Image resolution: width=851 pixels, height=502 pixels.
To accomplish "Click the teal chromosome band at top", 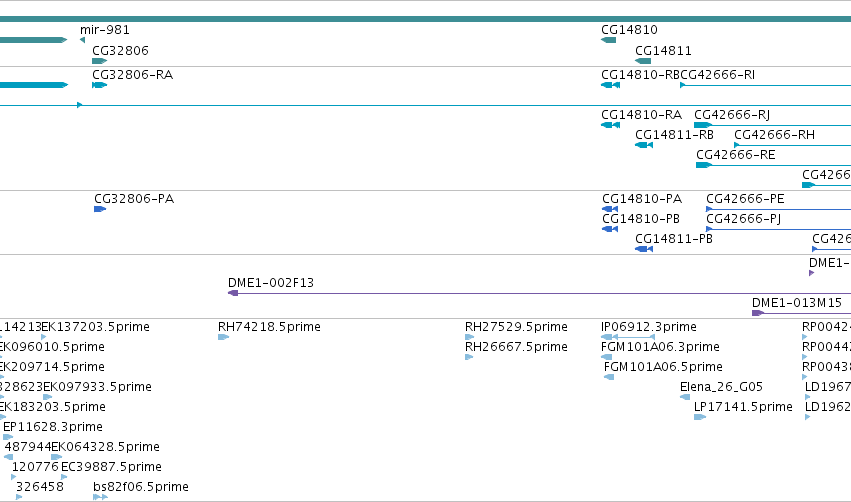I will click(426, 19).
